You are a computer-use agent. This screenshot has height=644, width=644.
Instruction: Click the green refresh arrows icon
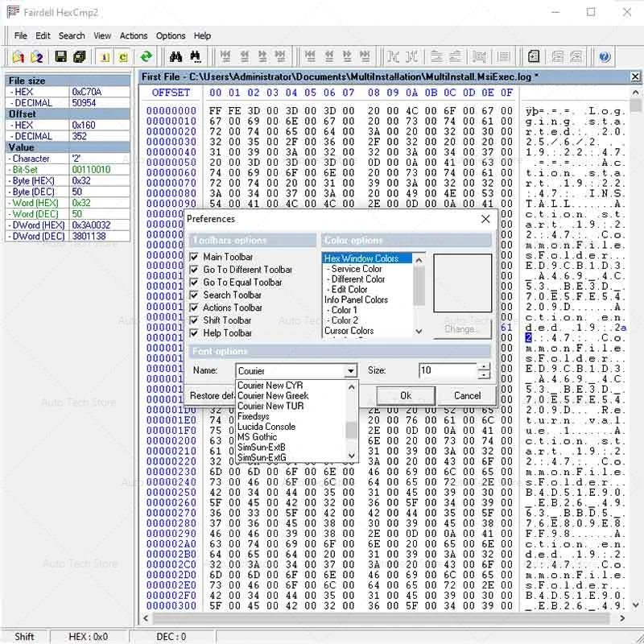(147, 56)
